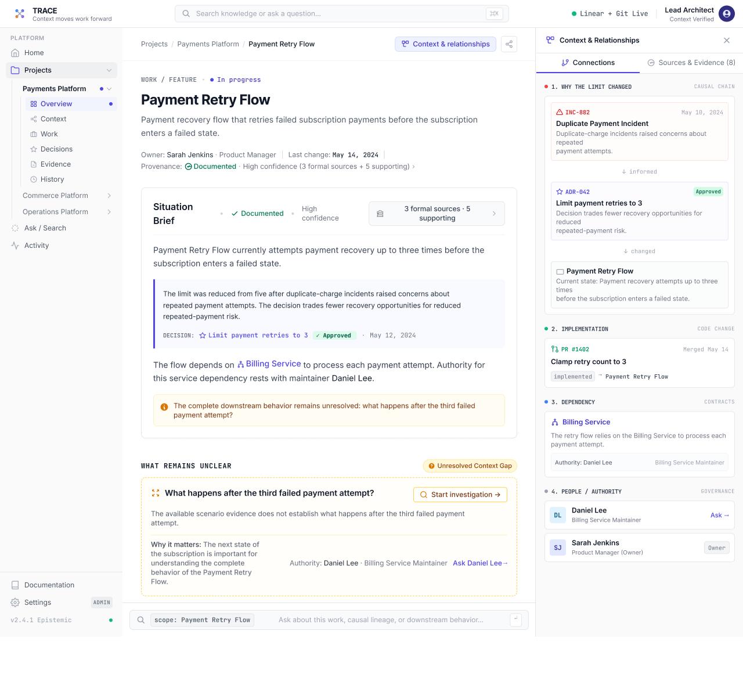743x700 pixels.
Task: Click the Settings gear icon
Action: click(15, 602)
